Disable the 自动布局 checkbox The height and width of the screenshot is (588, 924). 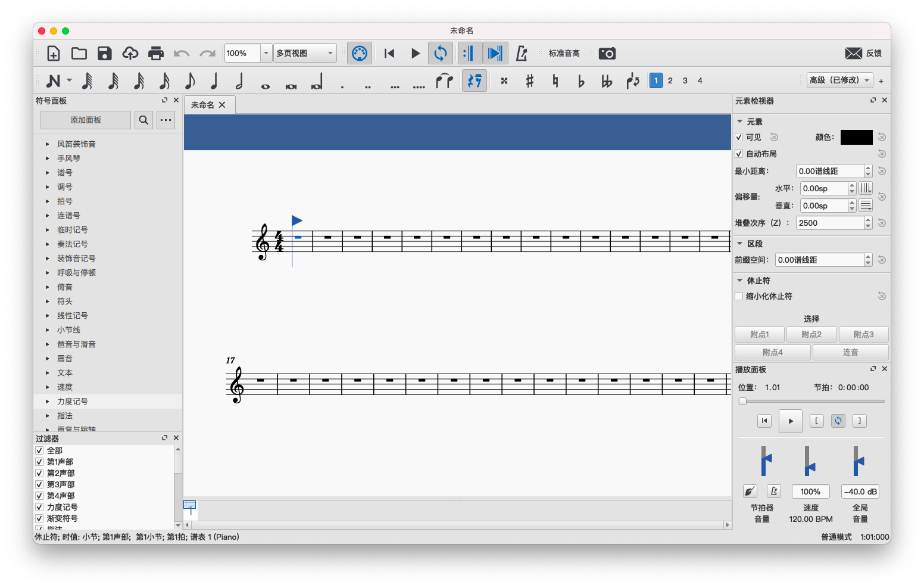pos(739,154)
